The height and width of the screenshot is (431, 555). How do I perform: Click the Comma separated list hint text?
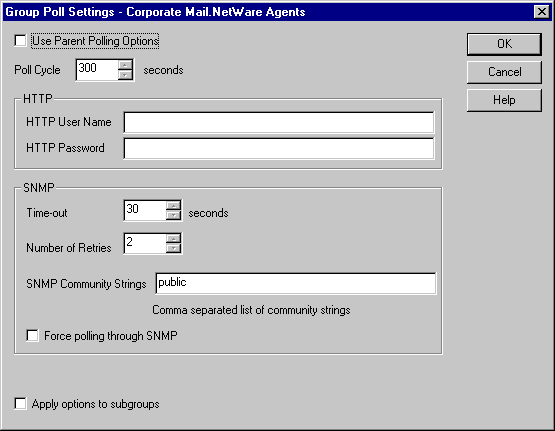251,310
